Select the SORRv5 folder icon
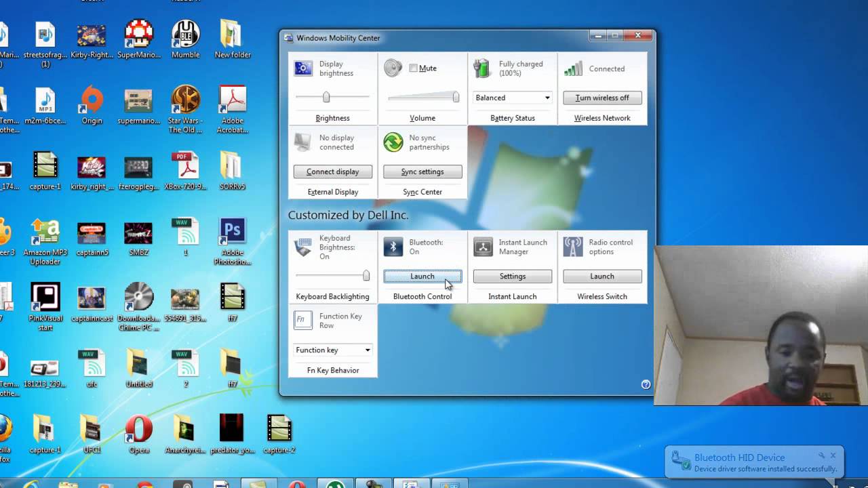 (x=232, y=171)
